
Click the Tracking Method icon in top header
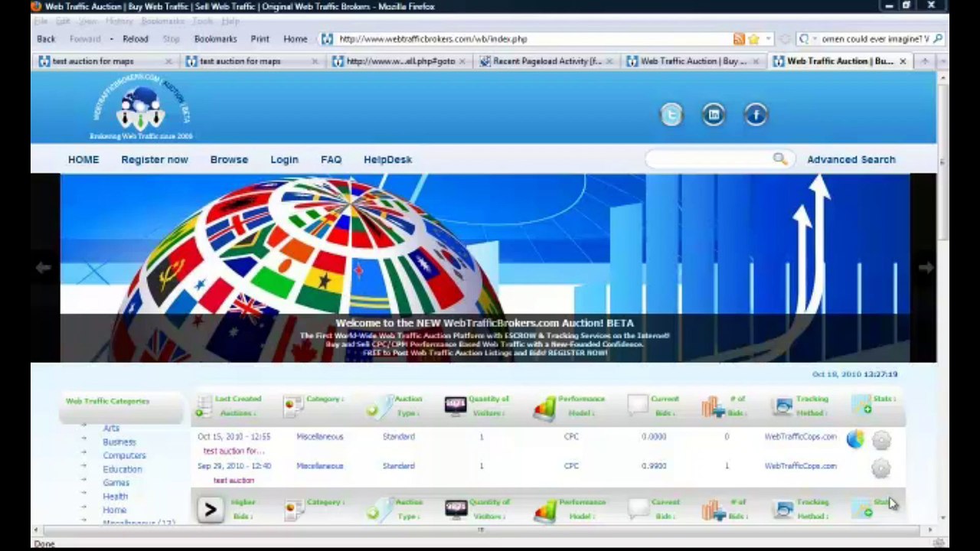pos(782,406)
